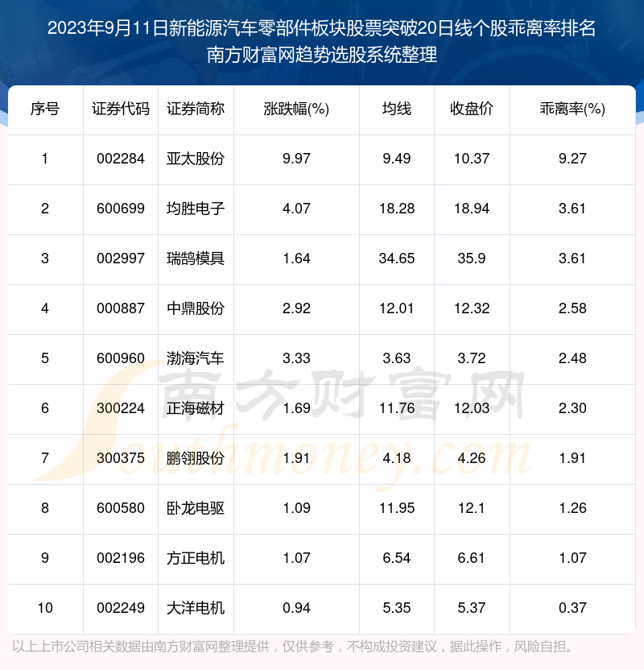This screenshot has width=644, height=670.
Task: Click the 收盘价 column header
Action: [472, 109]
